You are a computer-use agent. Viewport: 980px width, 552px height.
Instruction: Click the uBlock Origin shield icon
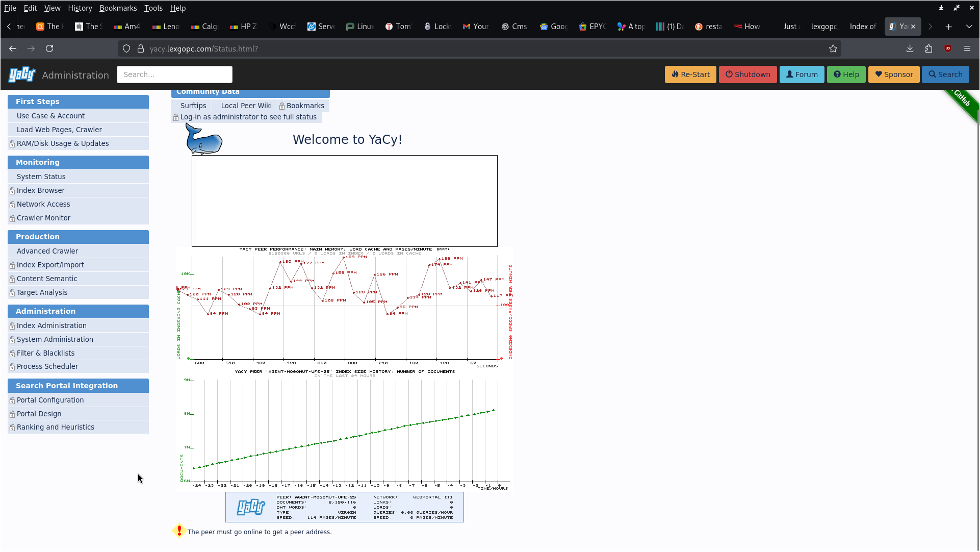948,48
